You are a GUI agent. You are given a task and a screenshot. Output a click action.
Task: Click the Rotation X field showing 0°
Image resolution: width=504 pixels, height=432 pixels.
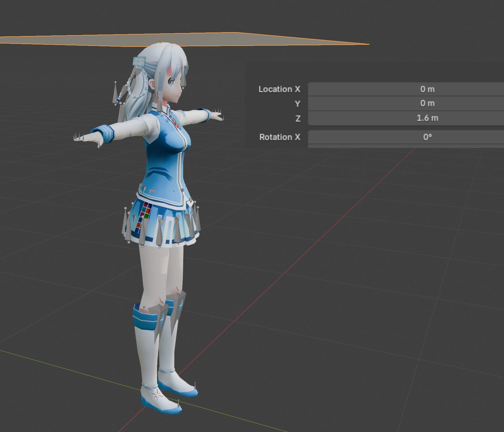click(406, 137)
